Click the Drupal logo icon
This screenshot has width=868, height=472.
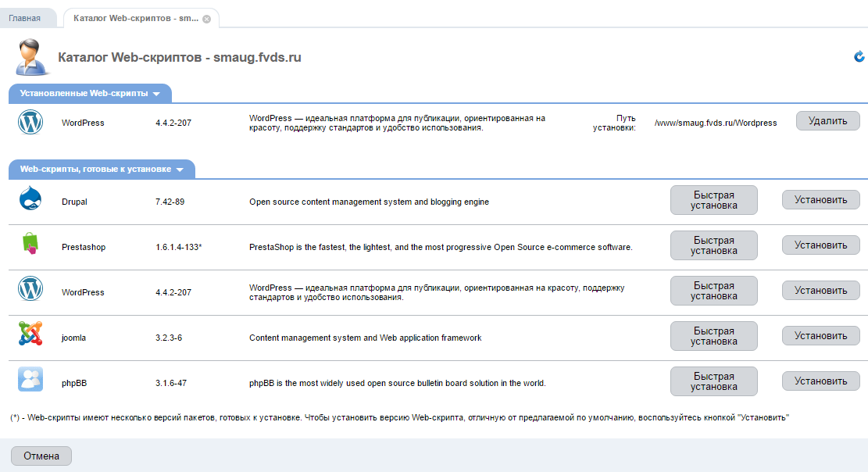coord(30,199)
